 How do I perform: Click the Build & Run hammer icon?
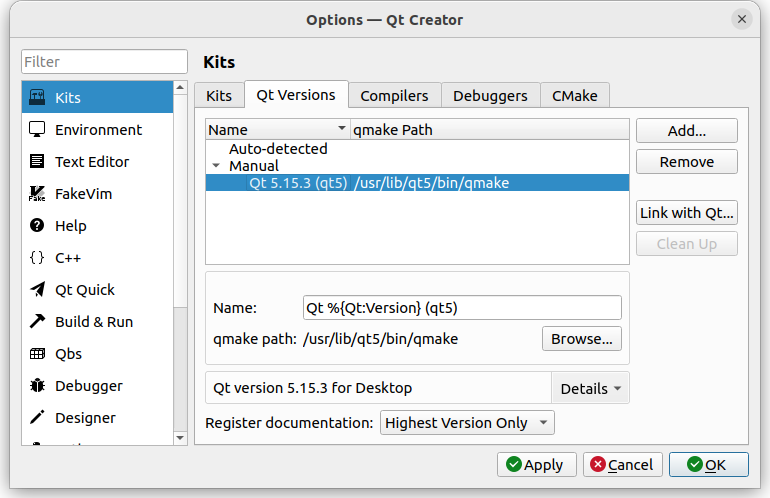point(37,321)
